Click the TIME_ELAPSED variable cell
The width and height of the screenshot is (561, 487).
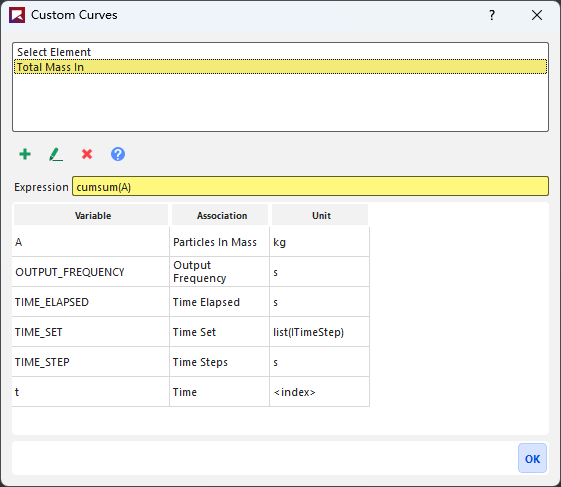point(91,302)
